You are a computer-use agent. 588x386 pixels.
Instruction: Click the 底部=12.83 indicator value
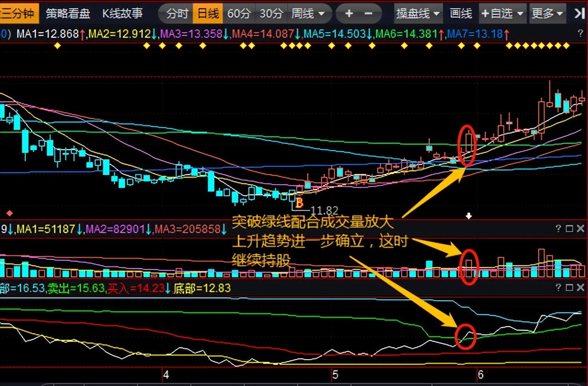coord(202,288)
